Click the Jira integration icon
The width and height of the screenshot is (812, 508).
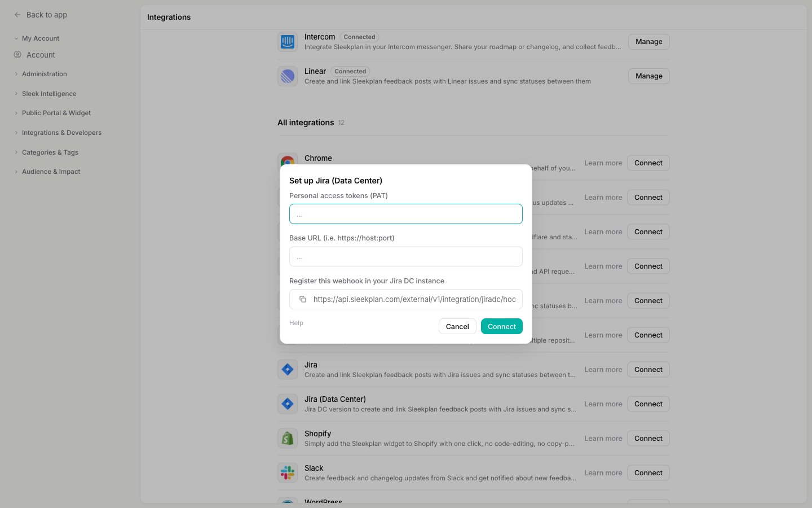pyautogui.click(x=288, y=370)
